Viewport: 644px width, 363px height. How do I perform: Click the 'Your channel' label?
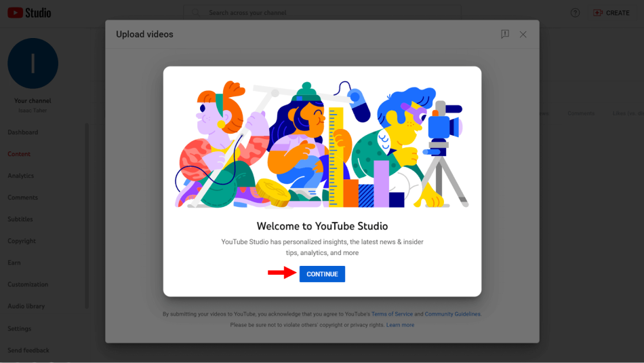click(33, 100)
